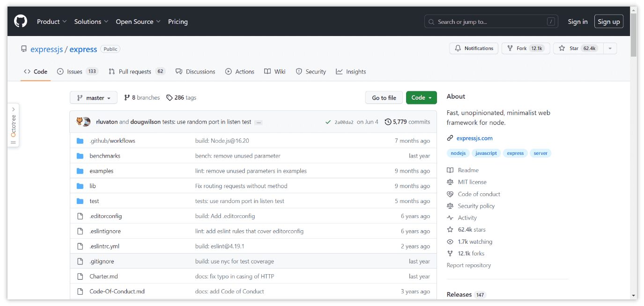The height and width of the screenshot is (306, 644).
Task: Click the Fork icon in header
Action: 511,48
